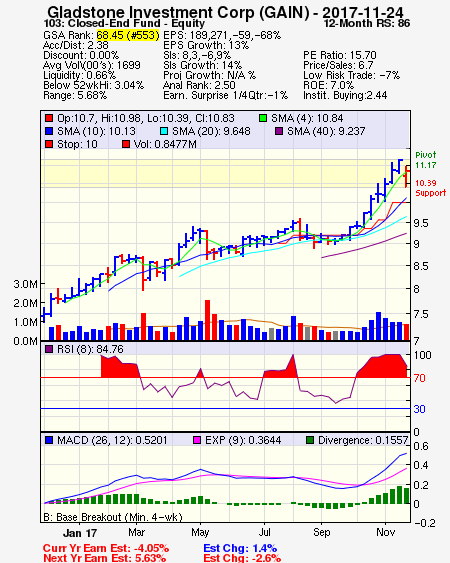The image size is (450, 563).
Task: Click the red Stop legend swatch
Action: point(49,144)
